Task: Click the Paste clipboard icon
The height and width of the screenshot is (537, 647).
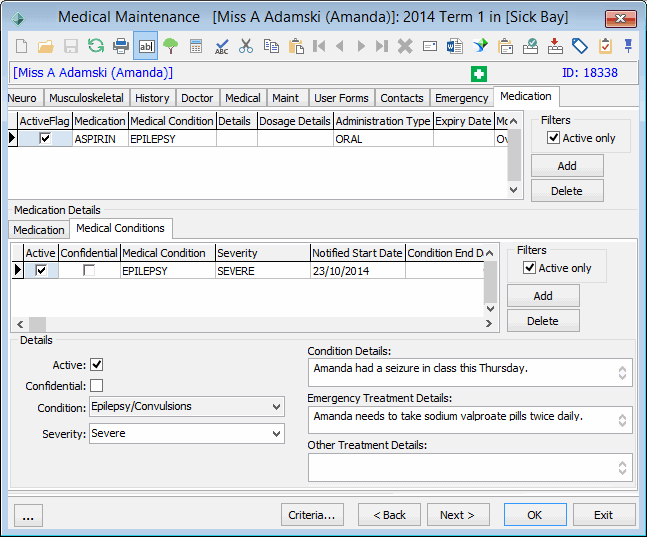Action: click(296, 46)
